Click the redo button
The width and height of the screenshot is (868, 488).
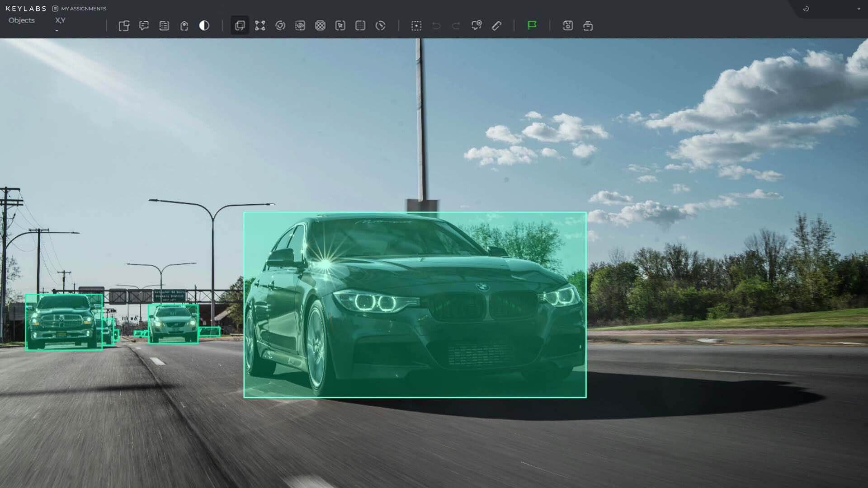[456, 26]
